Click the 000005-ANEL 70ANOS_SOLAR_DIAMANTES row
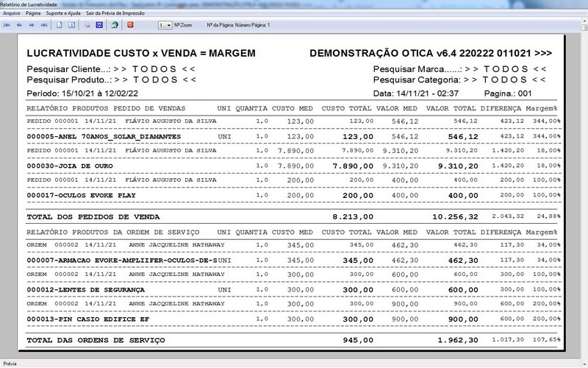Image resolution: width=588 pixels, height=368 pixels. click(x=293, y=137)
